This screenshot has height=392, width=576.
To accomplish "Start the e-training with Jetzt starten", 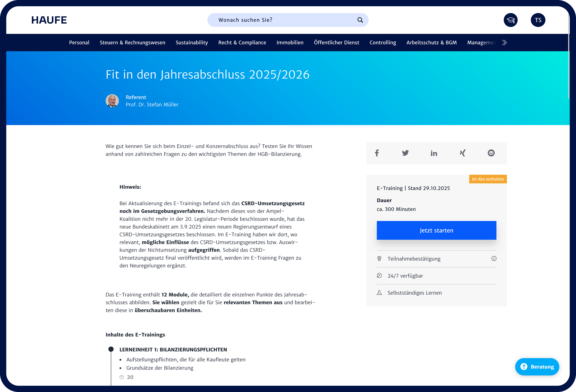I will (436, 230).
